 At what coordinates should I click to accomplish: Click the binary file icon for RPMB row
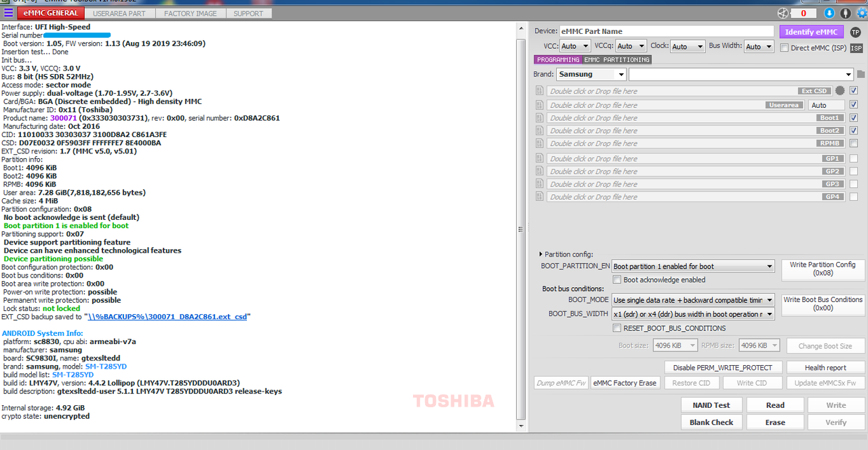tap(540, 143)
